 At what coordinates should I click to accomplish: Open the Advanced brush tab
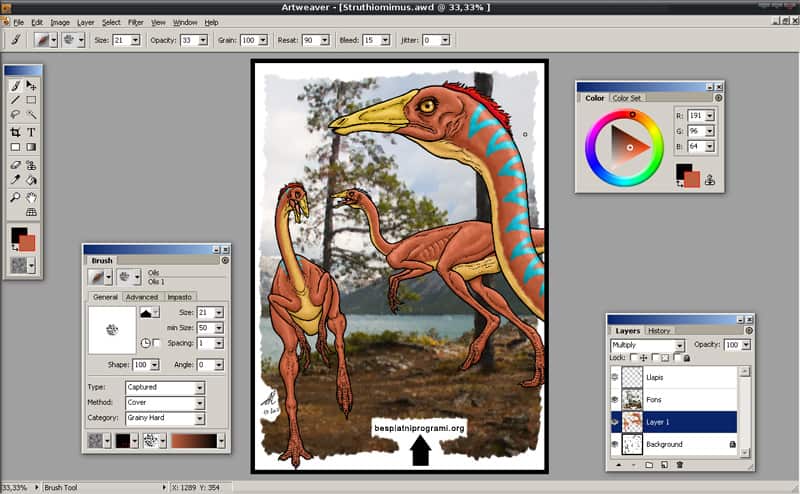[142, 297]
